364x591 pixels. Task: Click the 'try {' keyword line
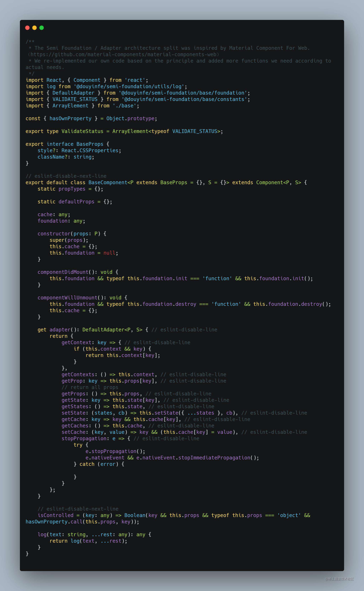[81, 445]
